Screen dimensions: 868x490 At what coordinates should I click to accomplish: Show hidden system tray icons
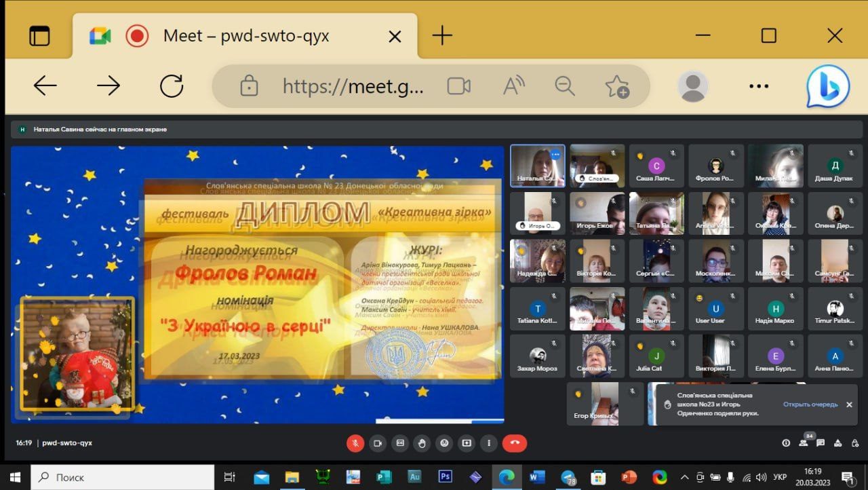(x=684, y=476)
